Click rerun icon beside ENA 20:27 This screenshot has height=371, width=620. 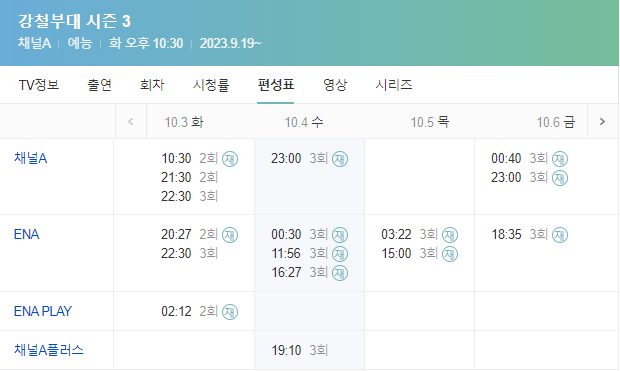pyautogui.click(x=230, y=235)
